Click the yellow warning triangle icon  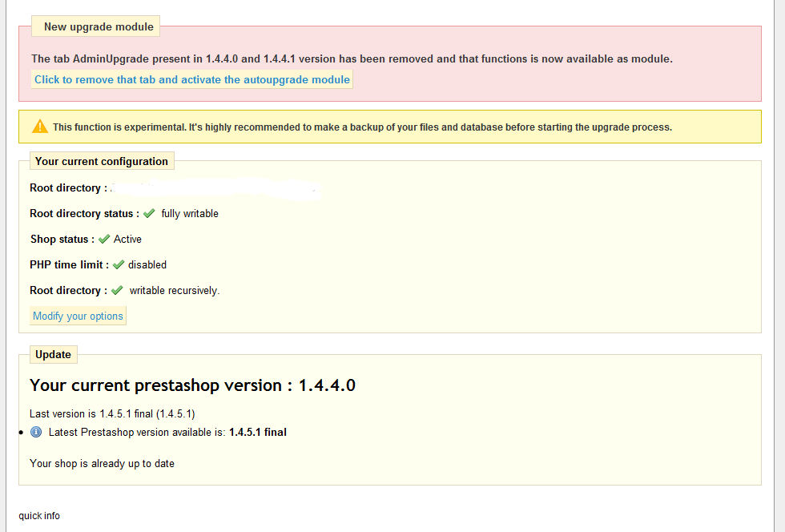coord(40,127)
